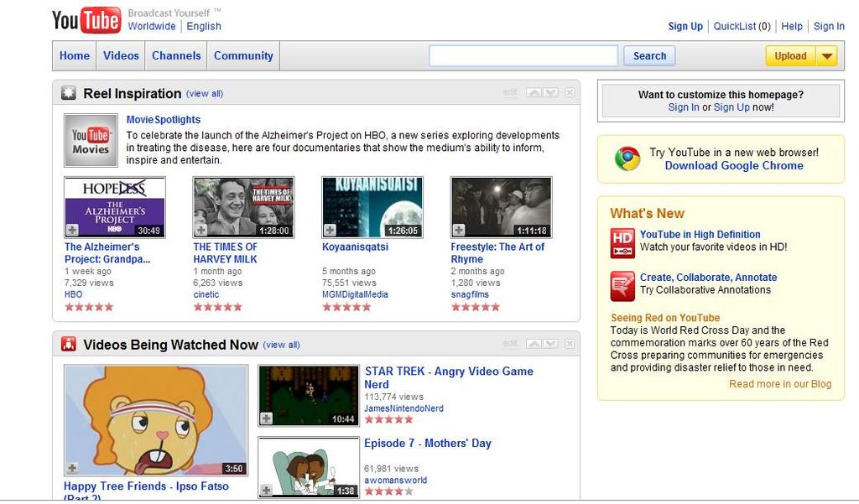Open Create, Collaborate, Annotate link
859x504 pixels.
pos(708,278)
